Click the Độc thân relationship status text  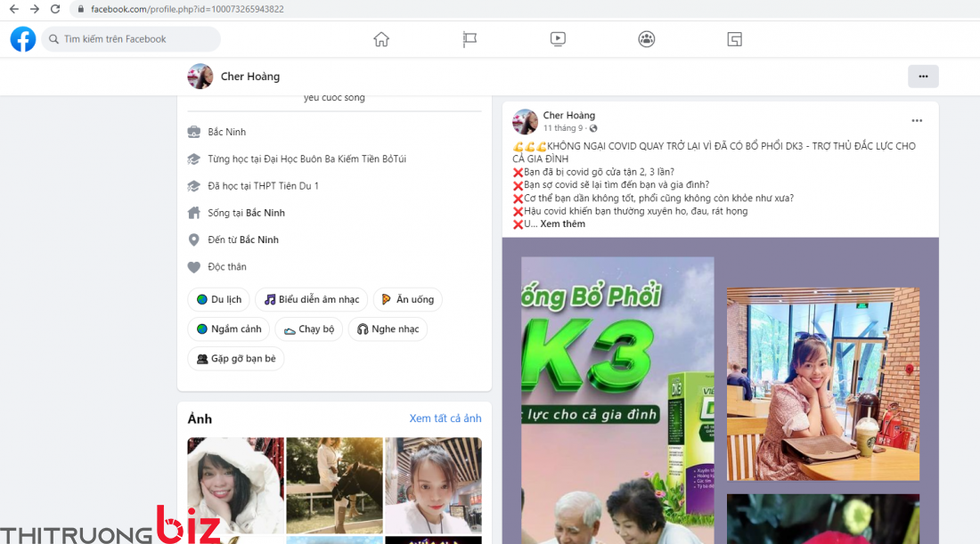pyautogui.click(x=227, y=267)
